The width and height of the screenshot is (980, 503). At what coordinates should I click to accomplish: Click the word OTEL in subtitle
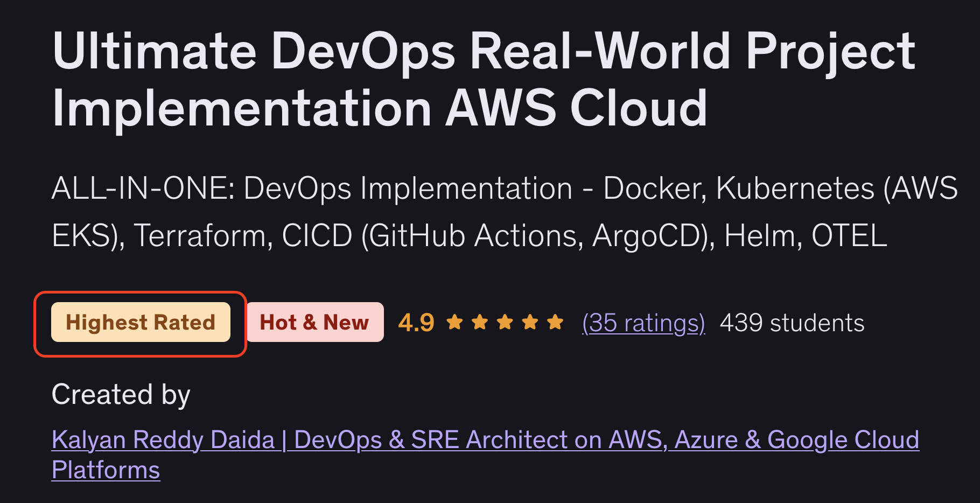(849, 236)
